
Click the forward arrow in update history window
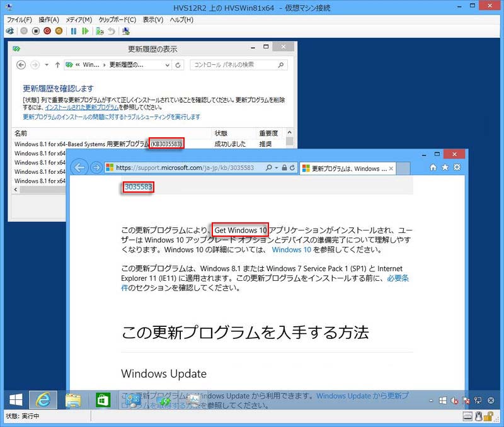[35, 65]
